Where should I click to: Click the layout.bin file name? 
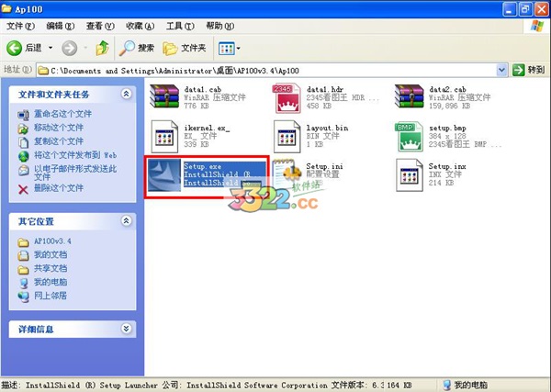(327, 128)
